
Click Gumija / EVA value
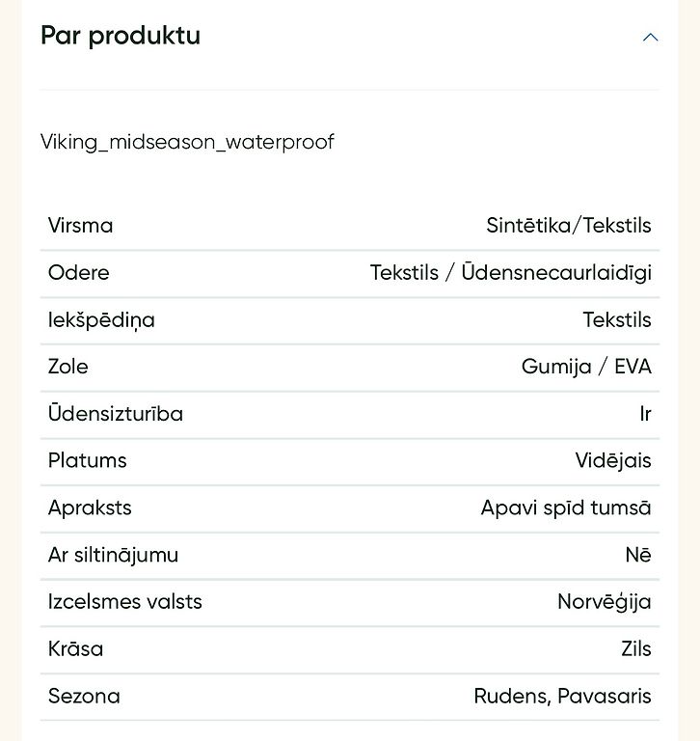pos(586,367)
